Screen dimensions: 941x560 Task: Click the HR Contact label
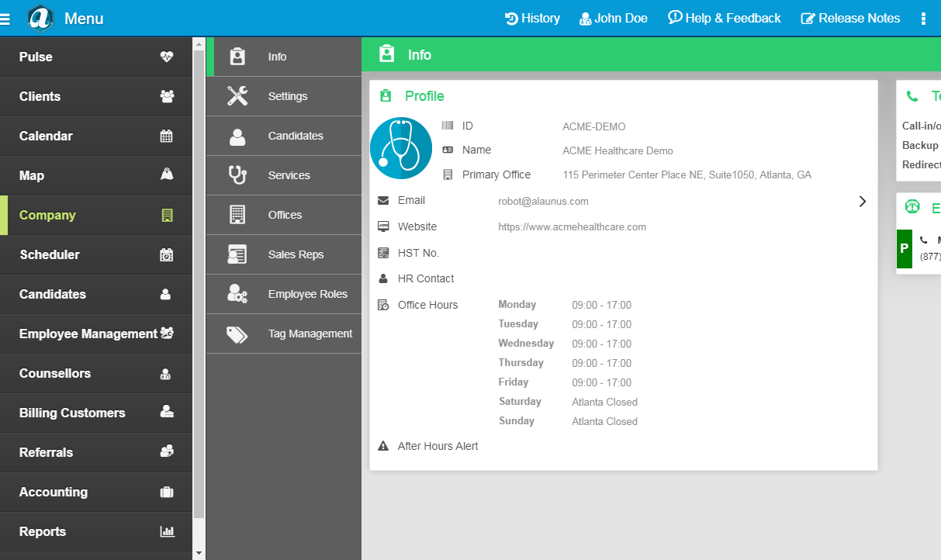point(426,278)
